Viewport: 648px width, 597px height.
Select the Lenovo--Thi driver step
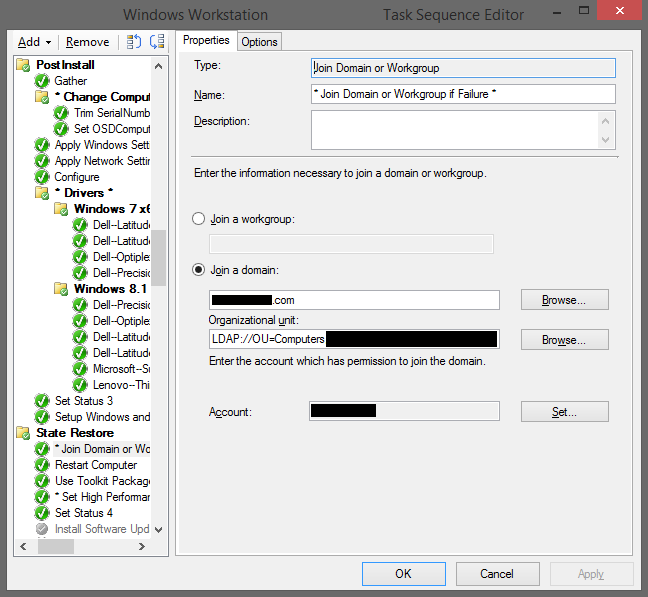tap(121, 385)
